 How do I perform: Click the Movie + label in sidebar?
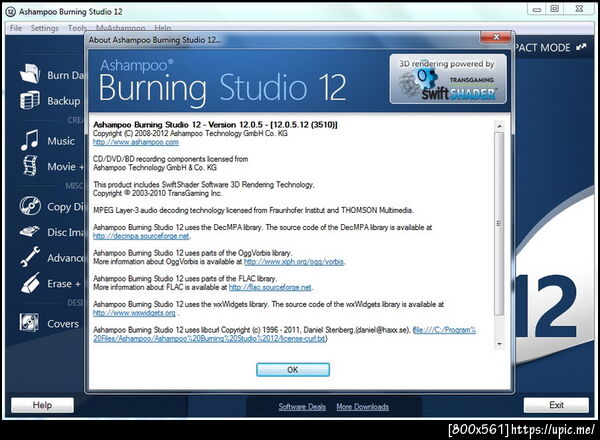click(65, 167)
